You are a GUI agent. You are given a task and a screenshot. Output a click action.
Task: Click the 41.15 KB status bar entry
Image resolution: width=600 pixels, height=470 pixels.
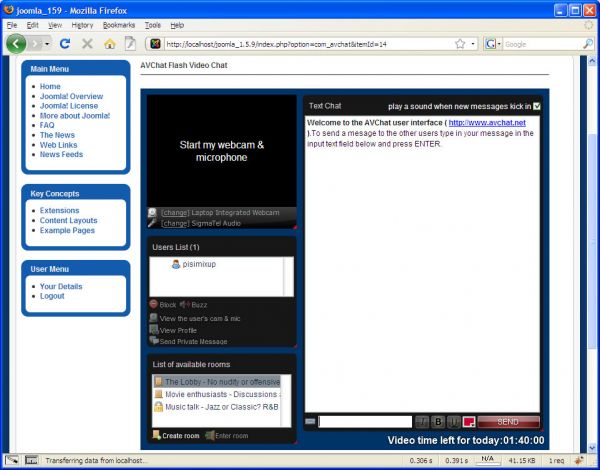pyautogui.click(x=522, y=460)
